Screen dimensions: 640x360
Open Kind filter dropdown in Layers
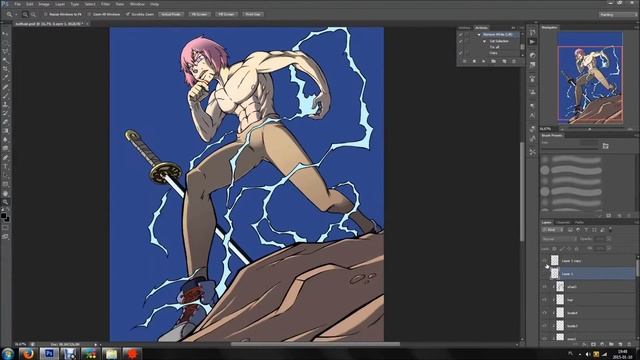pos(552,230)
